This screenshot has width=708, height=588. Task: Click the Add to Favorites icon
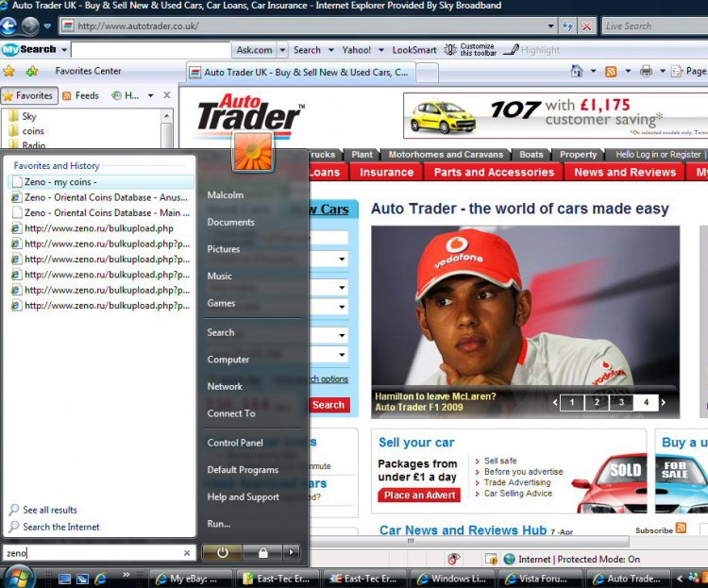pyautogui.click(x=32, y=71)
